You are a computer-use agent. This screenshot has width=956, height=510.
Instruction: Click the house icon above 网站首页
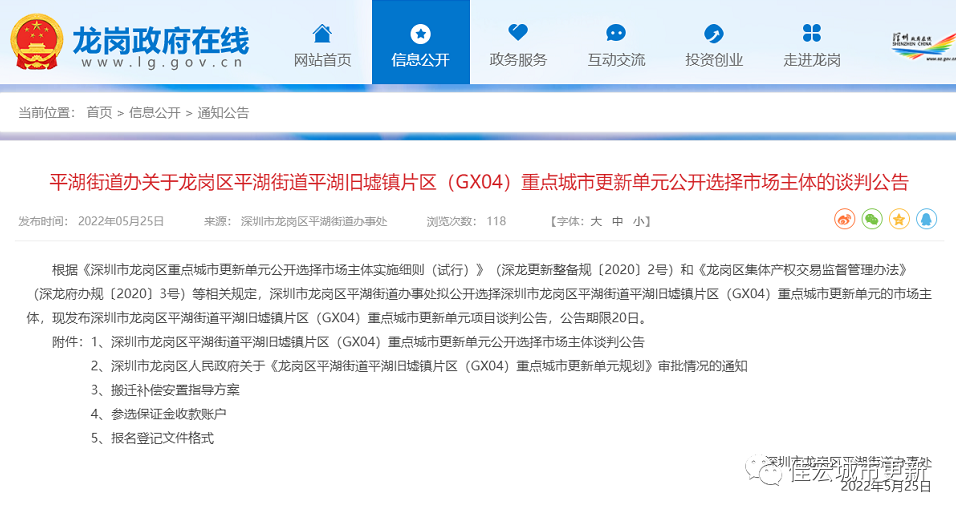322,33
